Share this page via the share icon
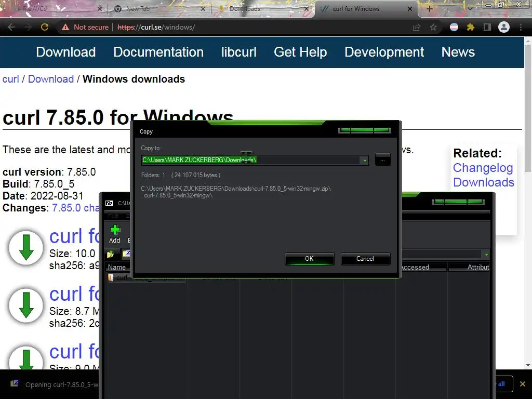Image resolution: width=532 pixels, height=399 pixels. (416, 27)
